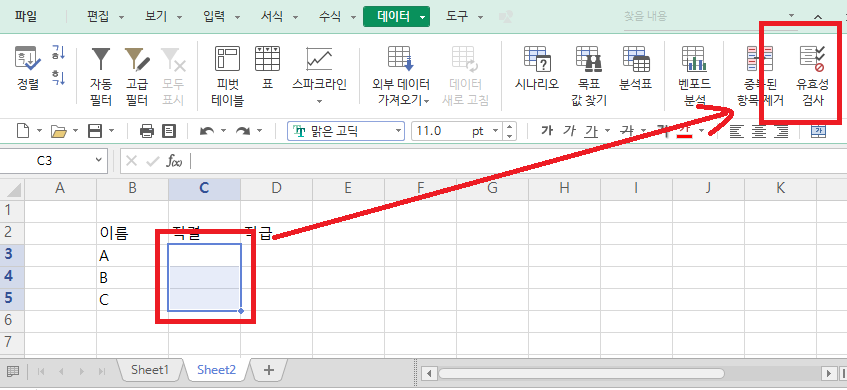Open the underline style dropdown arrow
847x390 pixels.
[x=607, y=131]
